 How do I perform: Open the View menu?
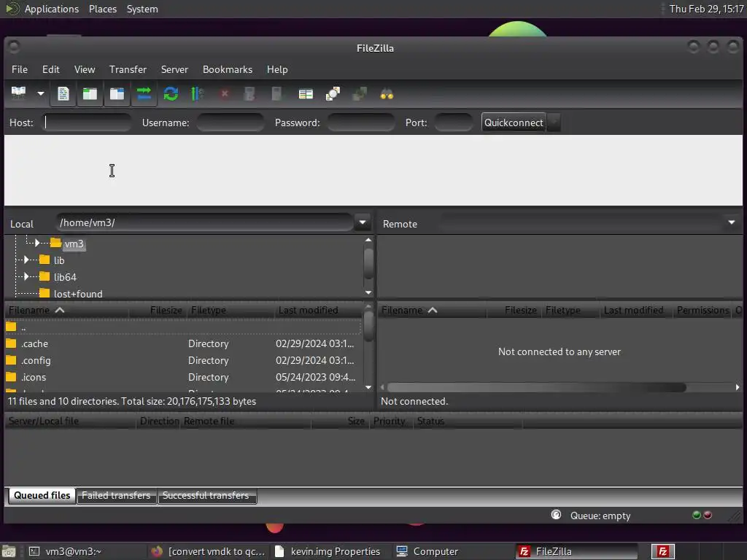pos(85,69)
